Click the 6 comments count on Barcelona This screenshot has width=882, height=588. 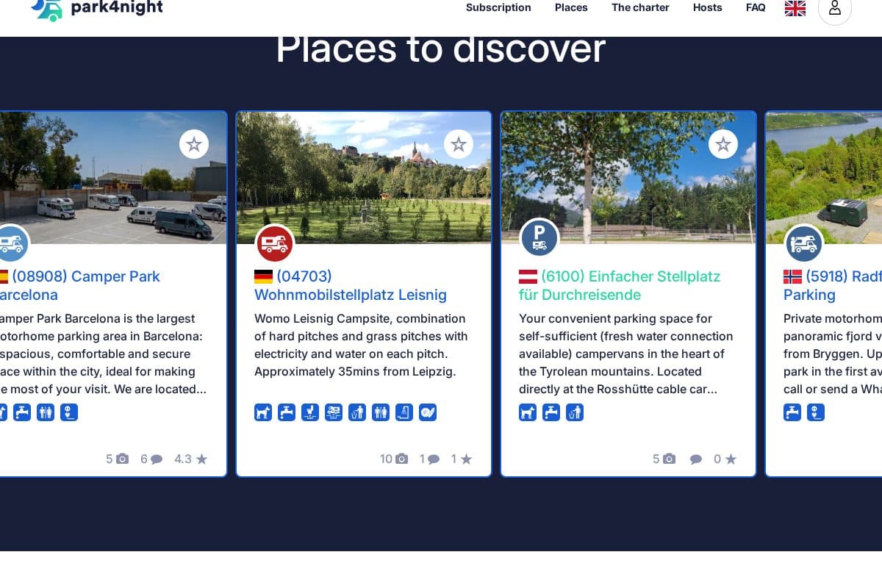[151, 459]
